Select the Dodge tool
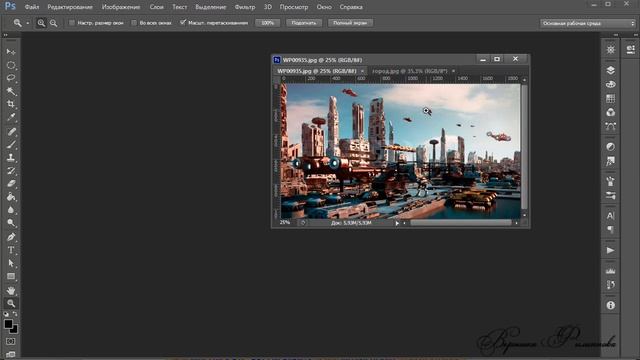The height and width of the screenshot is (360, 640). tap(11, 223)
